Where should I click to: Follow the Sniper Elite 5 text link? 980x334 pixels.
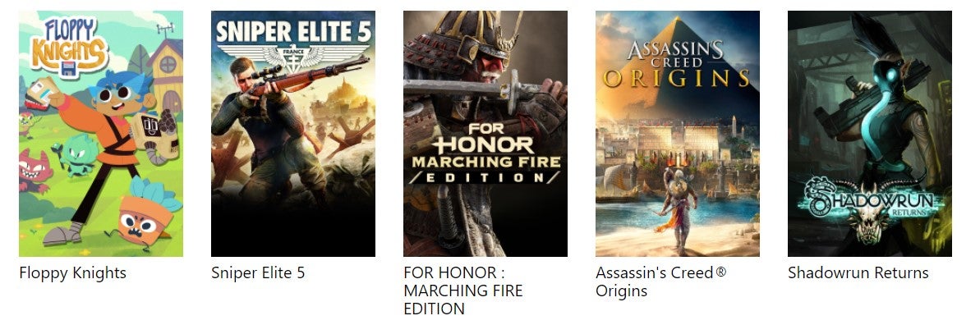coord(258,273)
